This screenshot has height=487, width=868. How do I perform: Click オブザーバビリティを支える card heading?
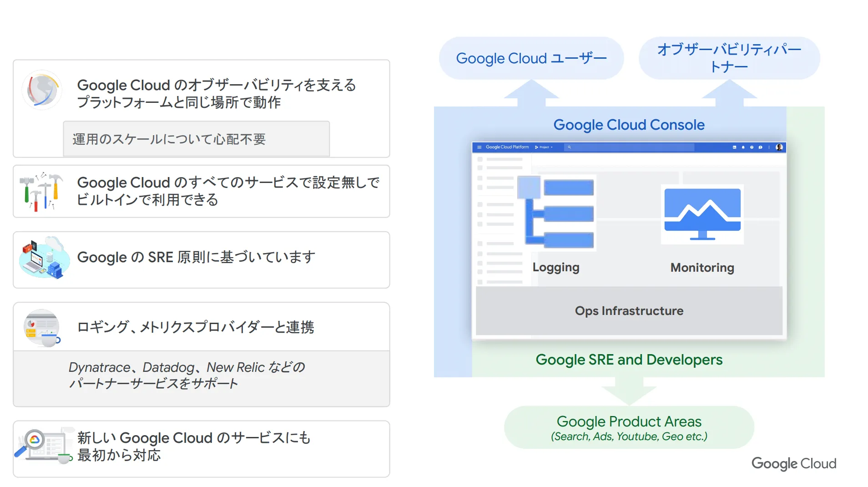tap(217, 93)
